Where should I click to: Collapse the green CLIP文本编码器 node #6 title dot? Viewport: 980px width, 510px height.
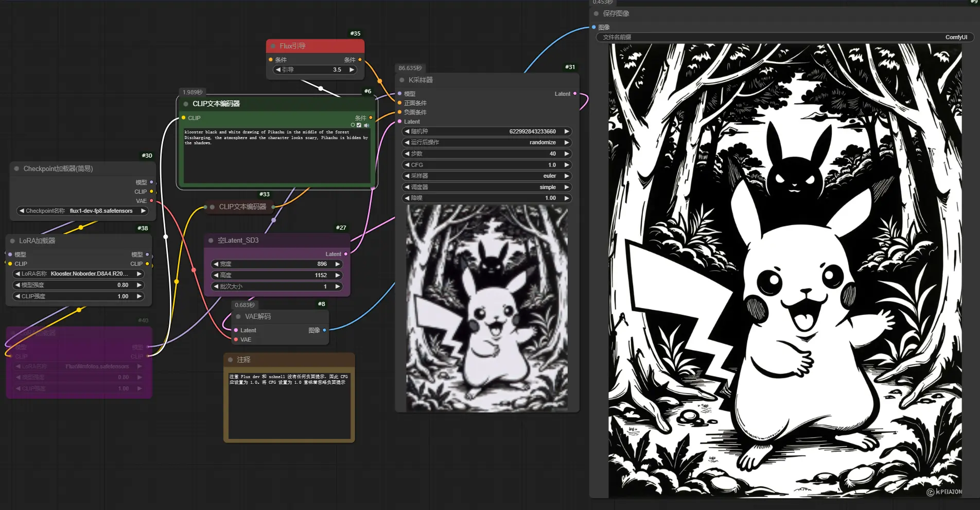click(x=186, y=104)
